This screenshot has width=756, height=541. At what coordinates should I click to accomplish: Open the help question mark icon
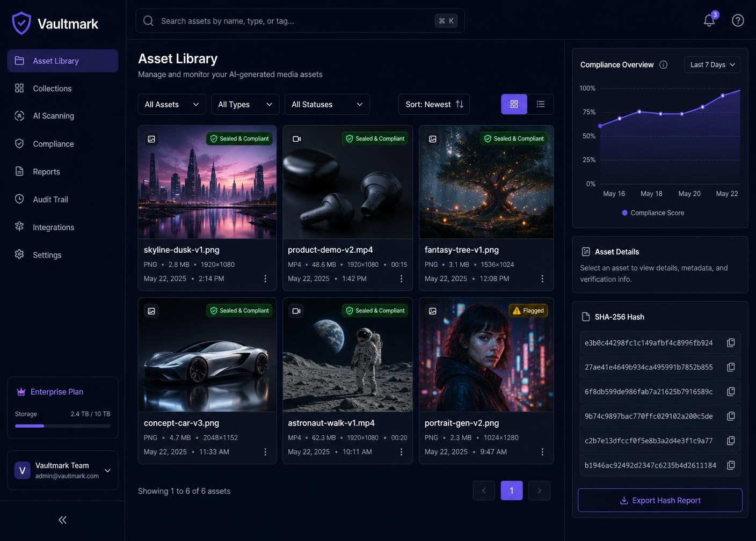pos(738,20)
